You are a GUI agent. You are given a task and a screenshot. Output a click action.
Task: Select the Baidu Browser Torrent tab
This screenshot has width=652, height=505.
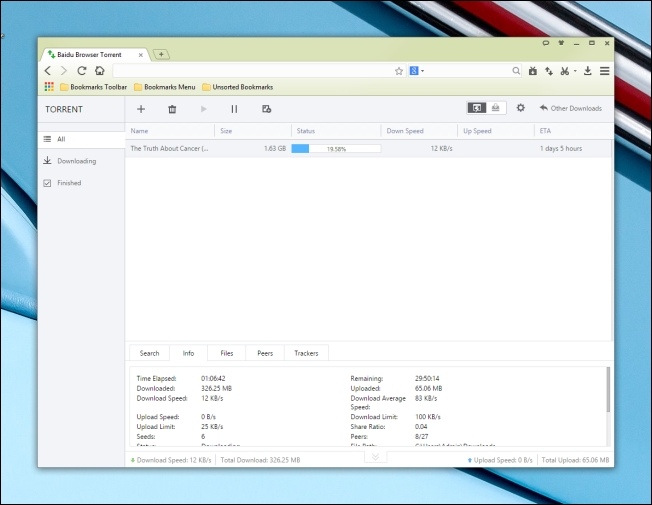[x=95, y=54]
